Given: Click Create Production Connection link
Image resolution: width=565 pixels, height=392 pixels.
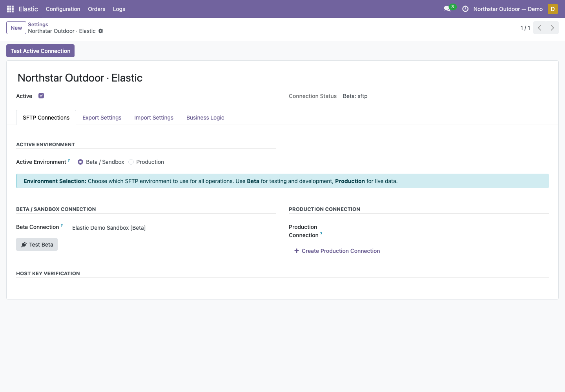Looking at the screenshot, I should pyautogui.click(x=337, y=251).
